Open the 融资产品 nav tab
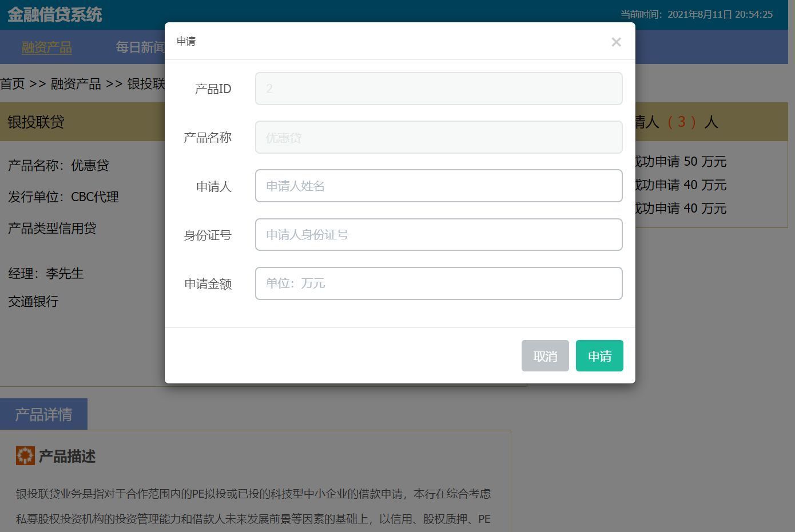The image size is (795, 532). (47, 47)
